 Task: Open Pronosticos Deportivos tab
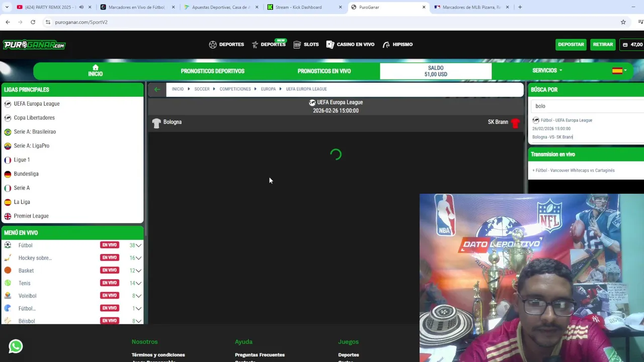pyautogui.click(x=212, y=71)
